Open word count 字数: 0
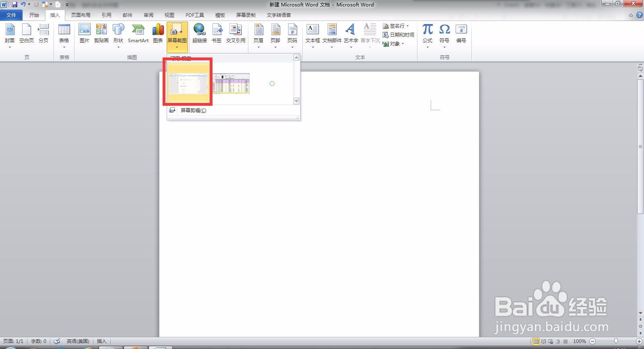The width and height of the screenshot is (644, 349). click(x=39, y=341)
